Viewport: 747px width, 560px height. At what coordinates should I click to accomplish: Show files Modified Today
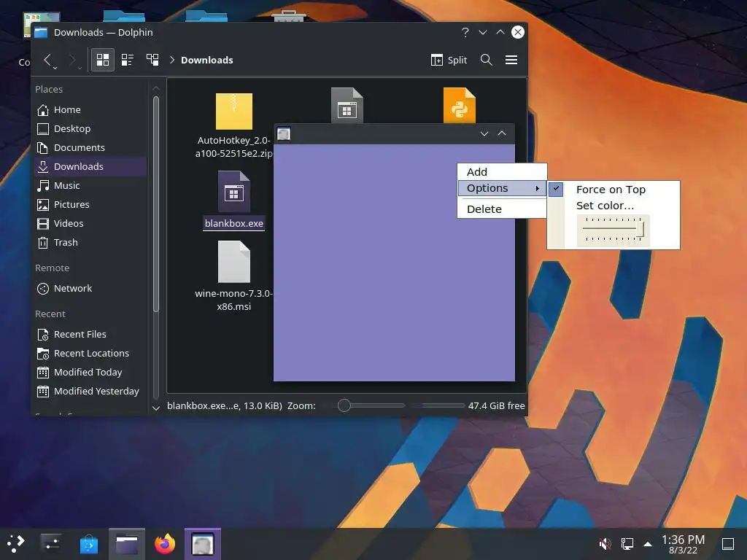pyautogui.click(x=90, y=372)
